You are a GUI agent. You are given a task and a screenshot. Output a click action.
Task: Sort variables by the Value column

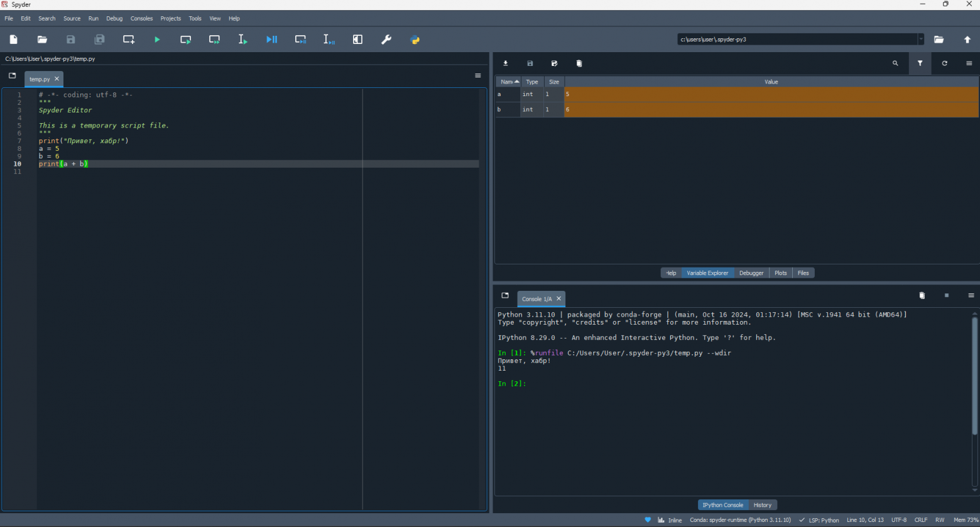pyautogui.click(x=771, y=82)
